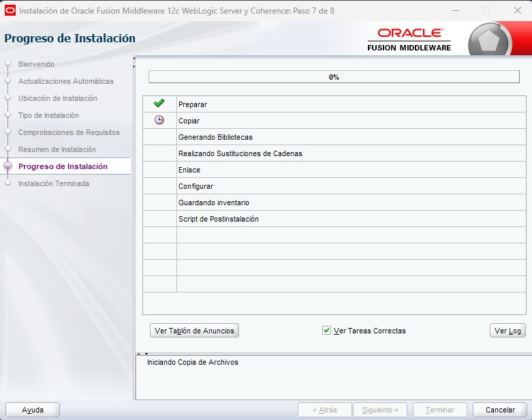Select the Tipo de Instalación step

click(x=48, y=115)
